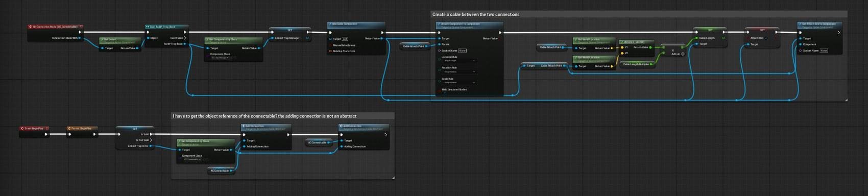
Task: Click Distance (Vector) Return Value pin
Action: coord(650,47)
